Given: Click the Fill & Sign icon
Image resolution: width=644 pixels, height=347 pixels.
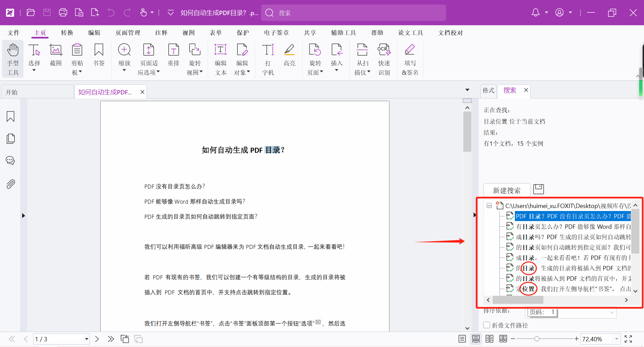Looking at the screenshot, I should [410, 55].
